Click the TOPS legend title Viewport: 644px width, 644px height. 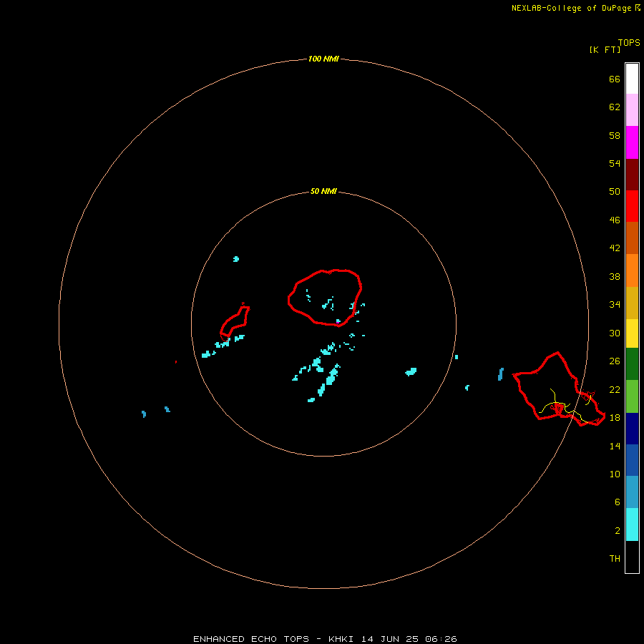click(629, 43)
